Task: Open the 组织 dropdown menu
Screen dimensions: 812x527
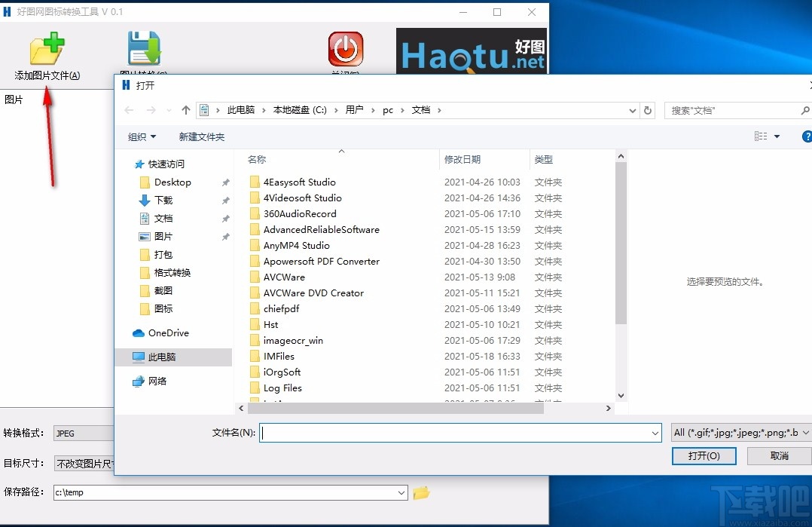Action: pos(142,136)
